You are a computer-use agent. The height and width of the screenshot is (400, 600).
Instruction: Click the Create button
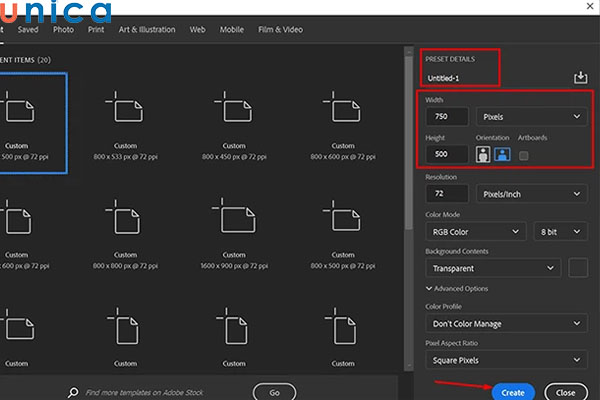512,392
